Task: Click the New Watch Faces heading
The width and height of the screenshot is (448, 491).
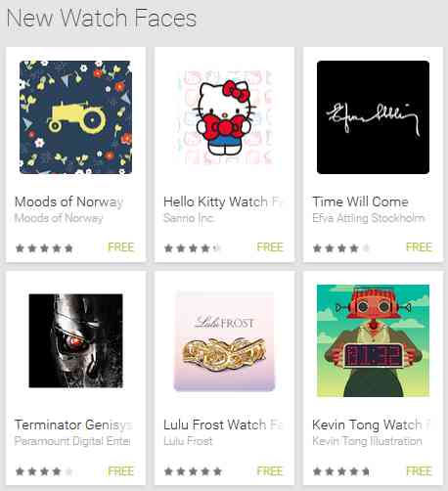Action: coord(102,18)
